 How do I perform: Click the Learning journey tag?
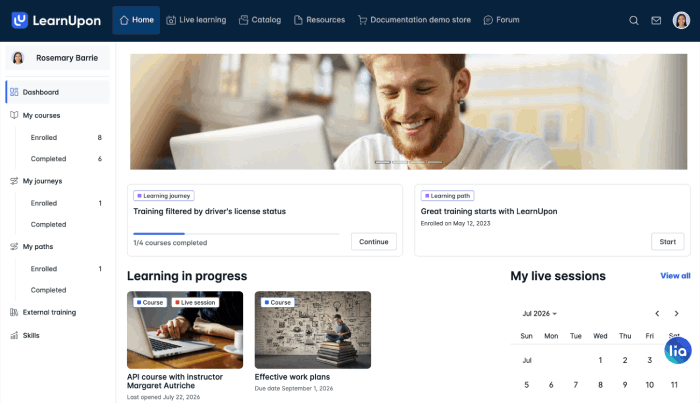pyautogui.click(x=163, y=195)
